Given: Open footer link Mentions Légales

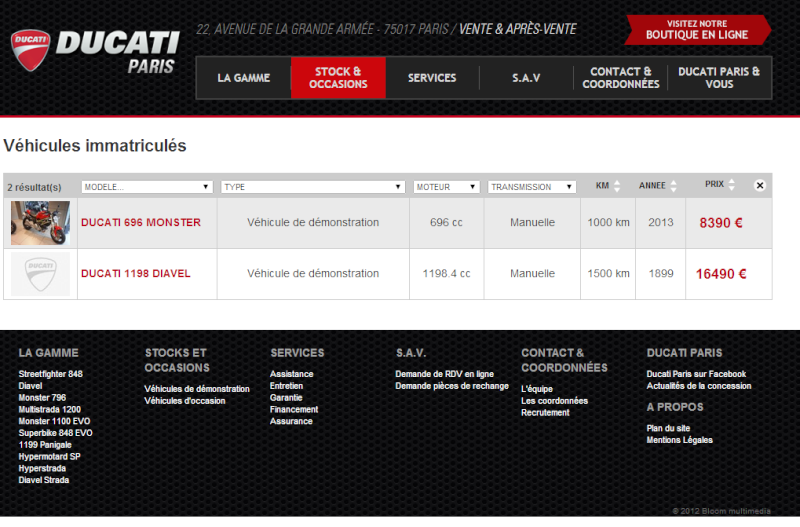Looking at the screenshot, I should 680,440.
